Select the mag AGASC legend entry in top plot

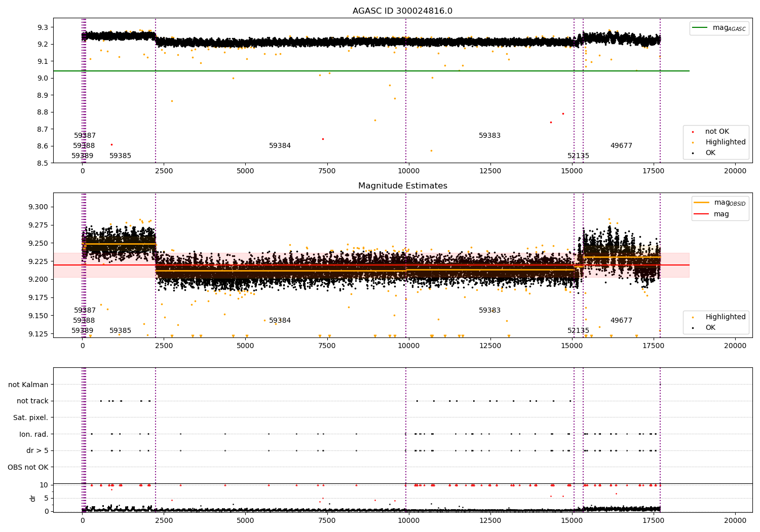tap(718, 28)
